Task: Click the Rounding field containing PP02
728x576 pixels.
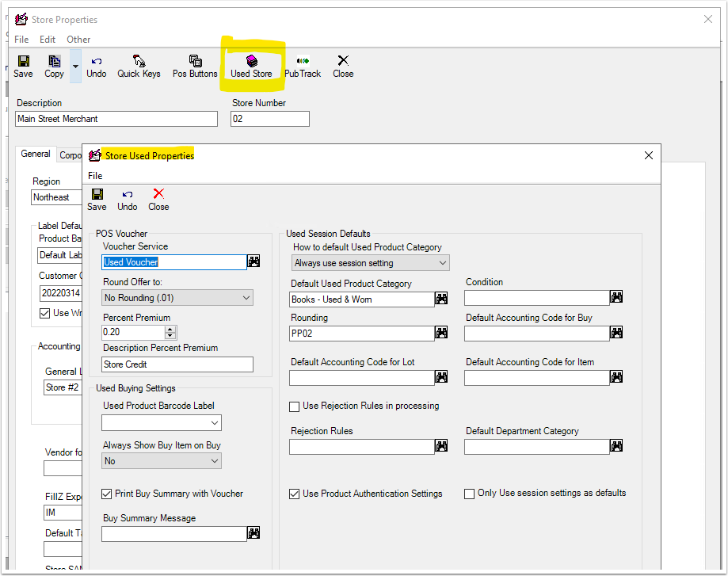Action: pos(362,334)
